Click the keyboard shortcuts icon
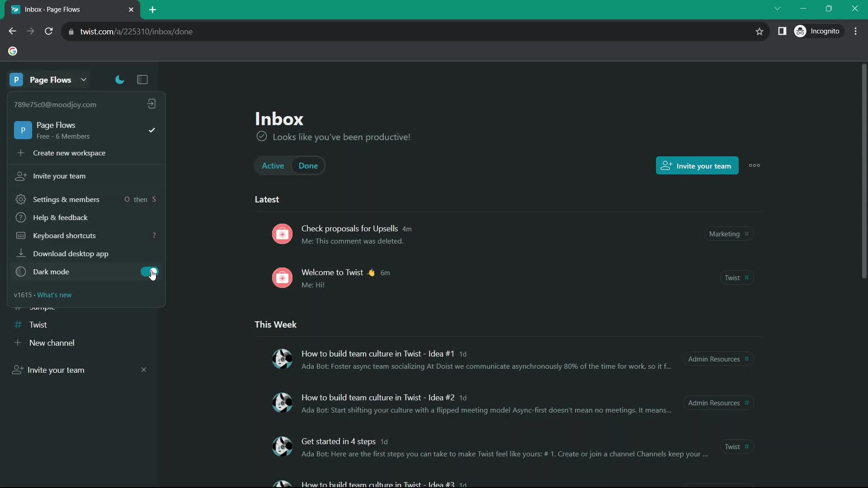 point(20,235)
